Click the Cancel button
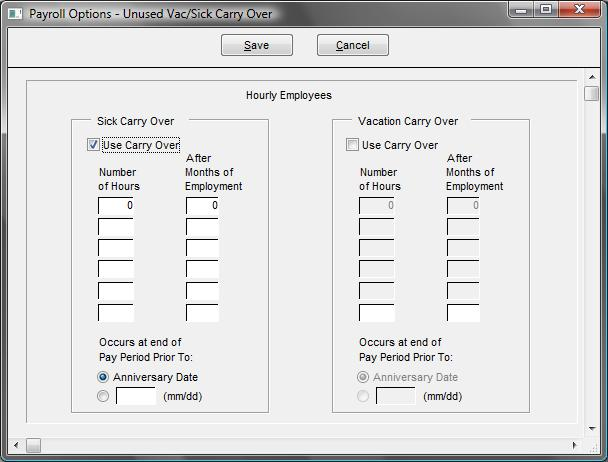Screen dimensions: 608x462 pyautogui.click(x=352, y=45)
